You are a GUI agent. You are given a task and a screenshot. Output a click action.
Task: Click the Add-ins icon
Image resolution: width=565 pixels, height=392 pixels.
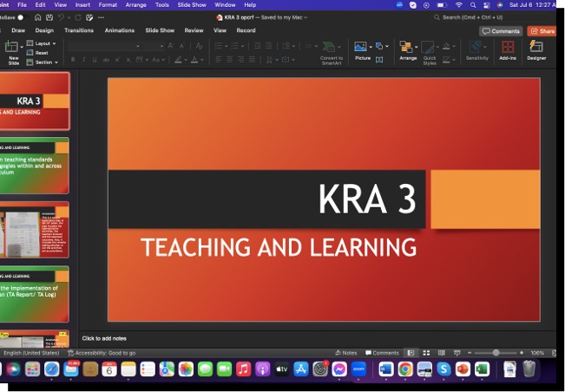(508, 49)
